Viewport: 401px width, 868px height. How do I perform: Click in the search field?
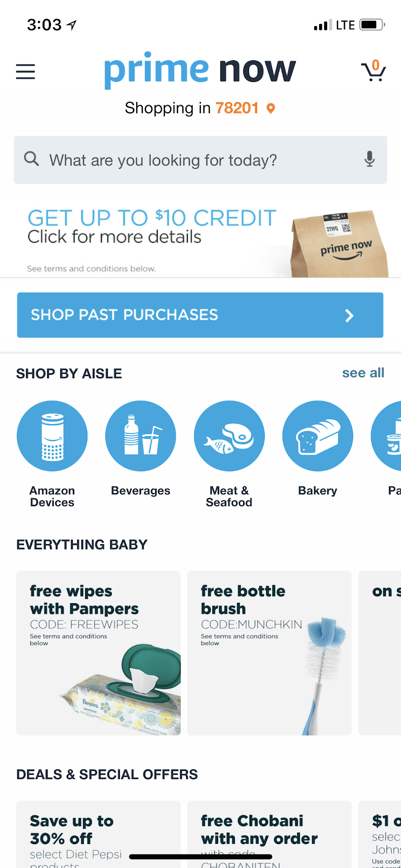click(200, 160)
